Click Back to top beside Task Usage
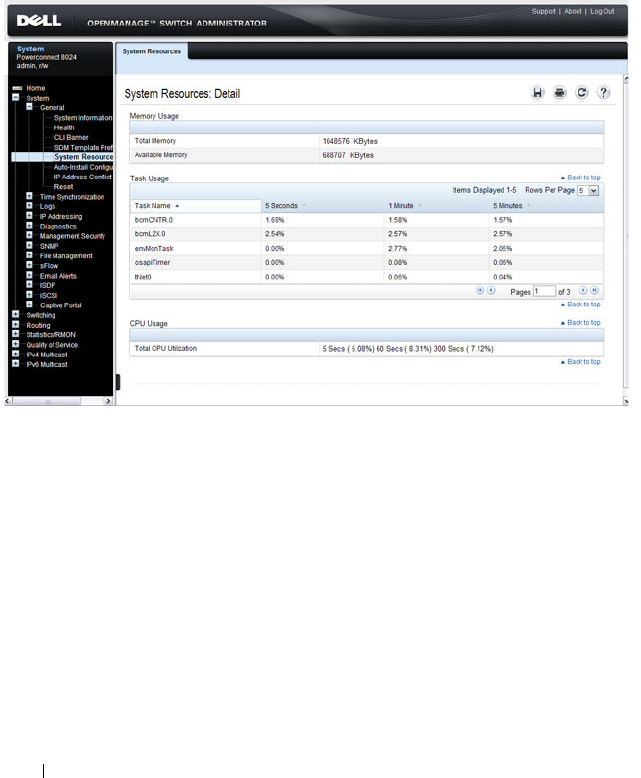 click(580, 178)
